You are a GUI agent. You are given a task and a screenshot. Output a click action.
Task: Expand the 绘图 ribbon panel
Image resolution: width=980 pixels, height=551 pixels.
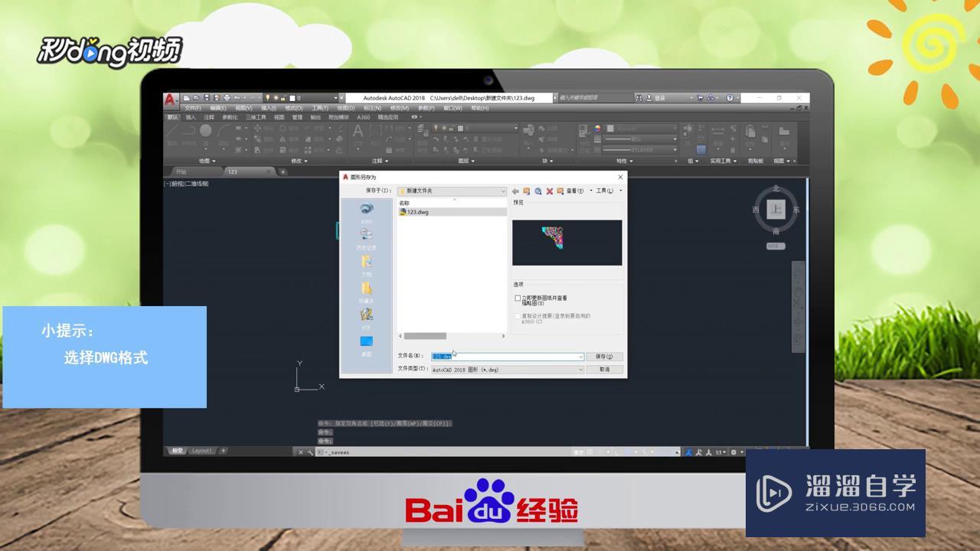[208, 161]
